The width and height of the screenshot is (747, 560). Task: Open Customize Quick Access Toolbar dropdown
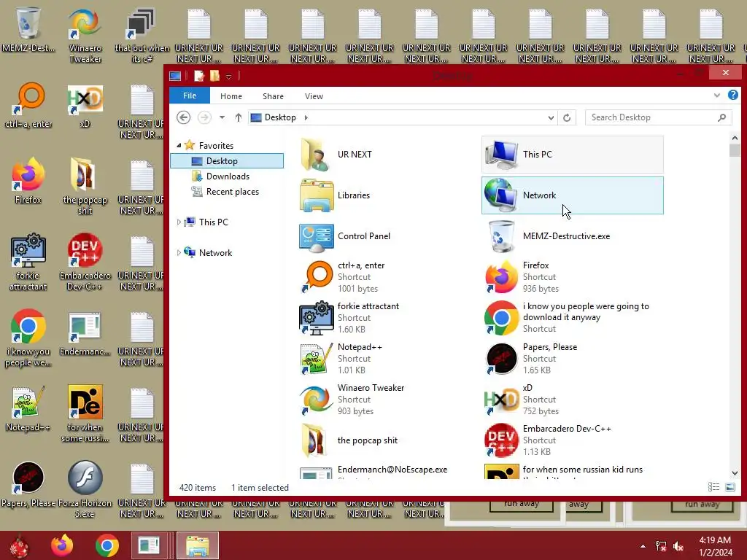[228, 76]
